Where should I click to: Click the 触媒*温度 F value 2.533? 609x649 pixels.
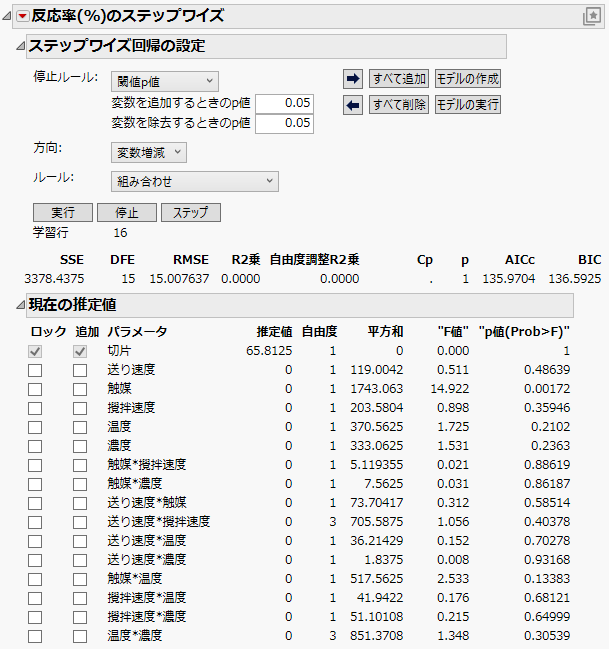click(453, 579)
